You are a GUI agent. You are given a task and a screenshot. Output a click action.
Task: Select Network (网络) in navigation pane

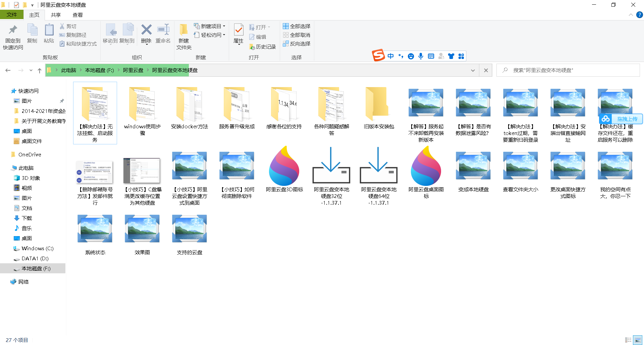pyautogui.click(x=19, y=282)
